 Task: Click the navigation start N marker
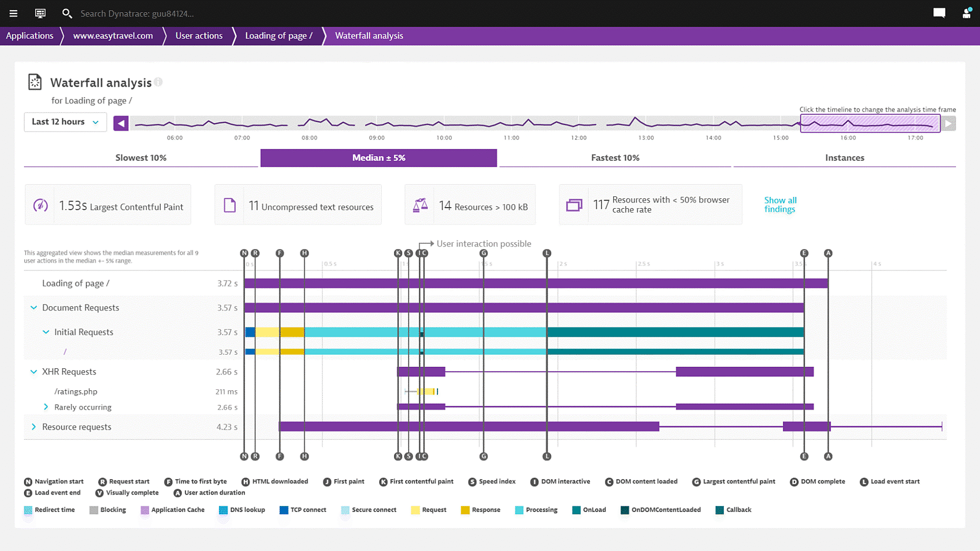click(244, 253)
